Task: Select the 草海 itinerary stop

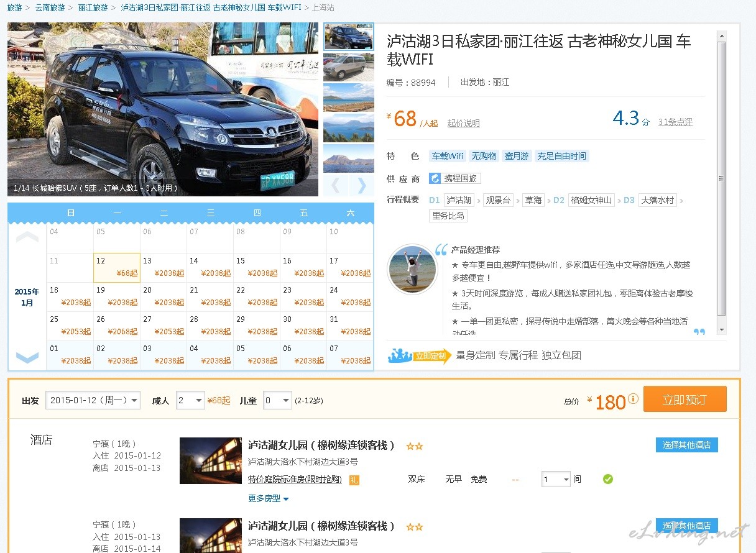Action: point(533,200)
